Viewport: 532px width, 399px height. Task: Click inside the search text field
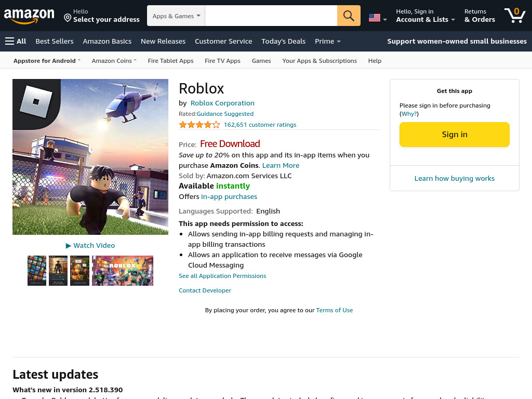coord(271,16)
